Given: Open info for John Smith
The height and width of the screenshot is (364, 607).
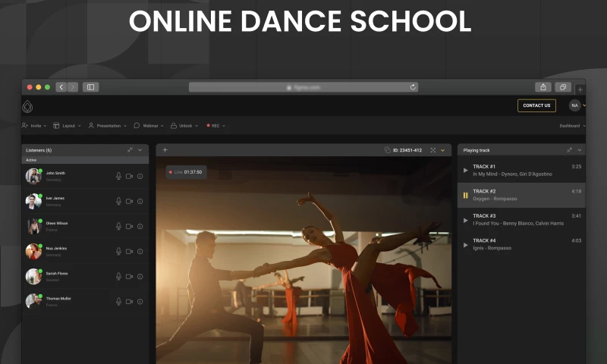Looking at the screenshot, I should [140, 177].
